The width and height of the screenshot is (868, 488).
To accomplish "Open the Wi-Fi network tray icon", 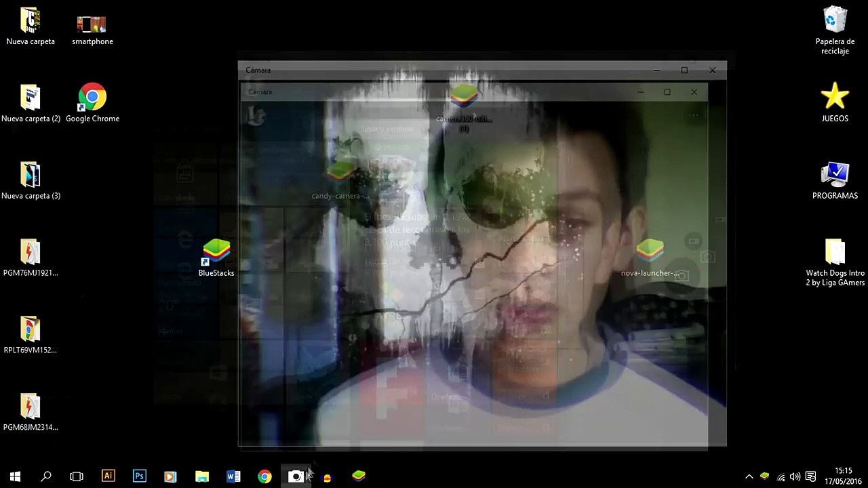I will click(781, 476).
